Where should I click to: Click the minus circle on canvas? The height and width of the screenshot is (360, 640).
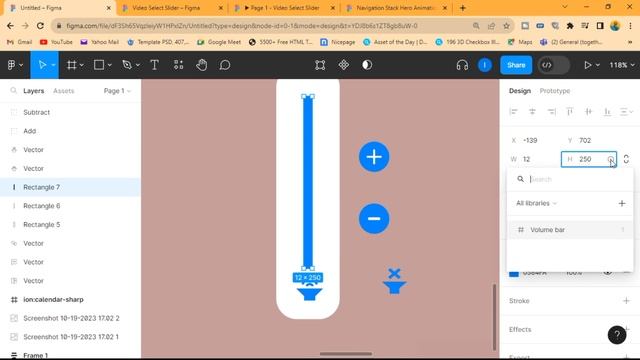(374, 218)
